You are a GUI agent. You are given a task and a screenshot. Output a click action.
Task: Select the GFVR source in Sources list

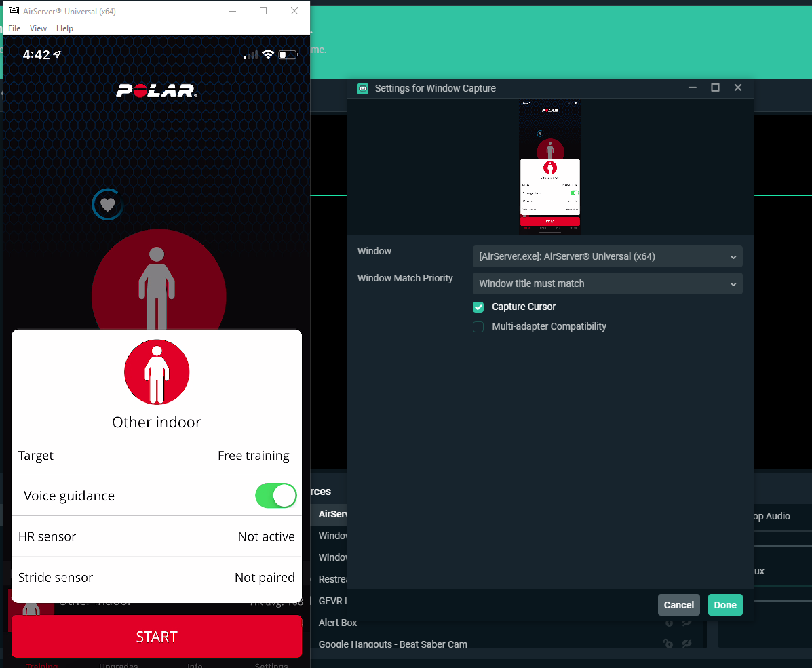332,601
